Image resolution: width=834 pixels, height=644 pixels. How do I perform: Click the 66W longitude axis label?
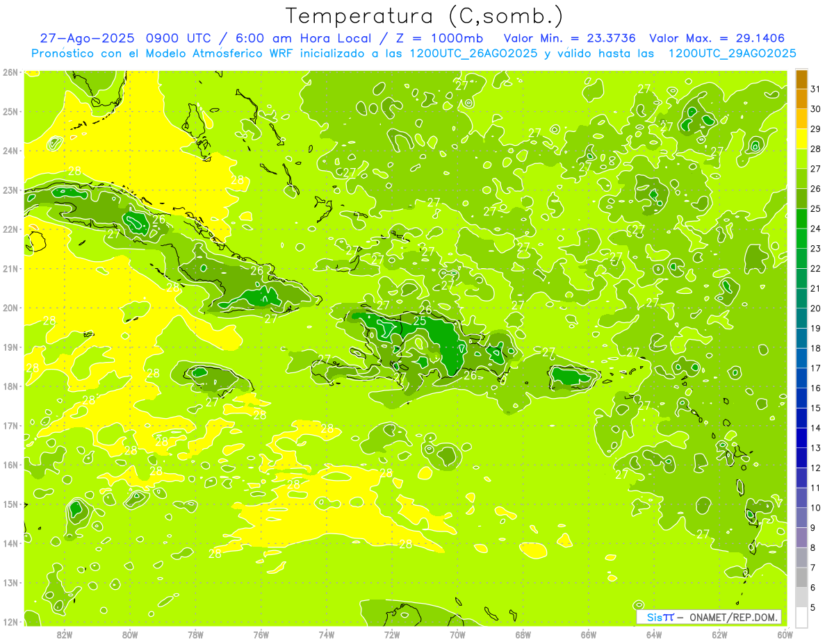tap(589, 634)
